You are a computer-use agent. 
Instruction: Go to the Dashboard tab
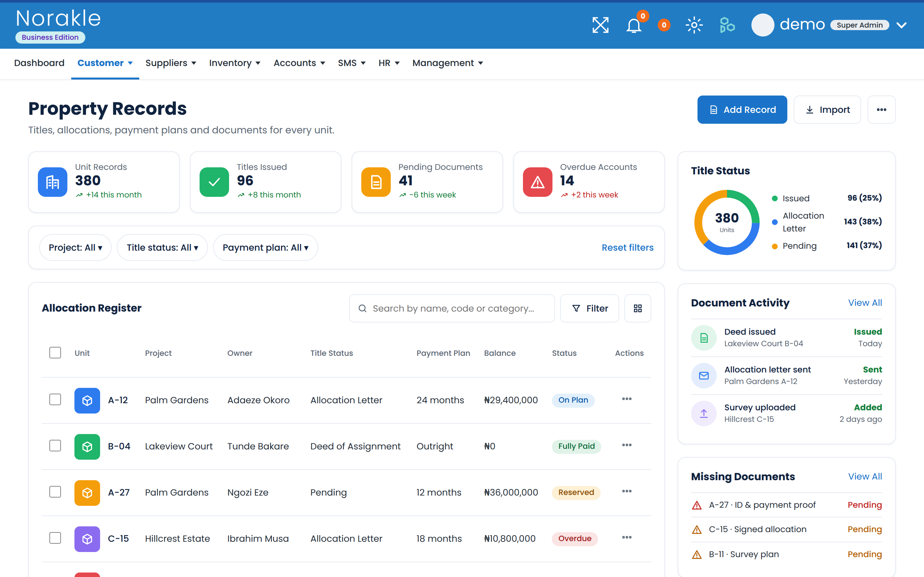click(x=39, y=63)
